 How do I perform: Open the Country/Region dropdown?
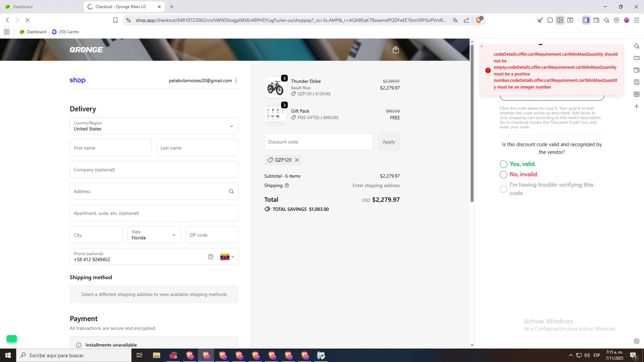(x=154, y=126)
